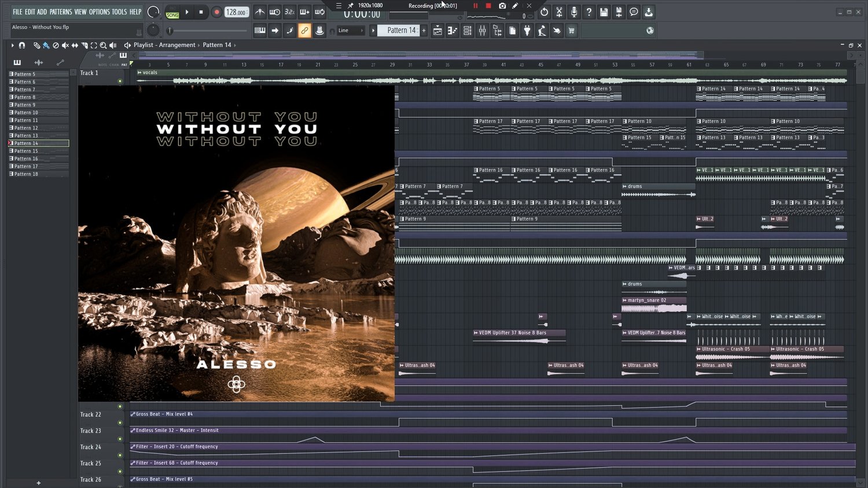
Task: Save the project with floppy disk icon
Action: click(604, 12)
